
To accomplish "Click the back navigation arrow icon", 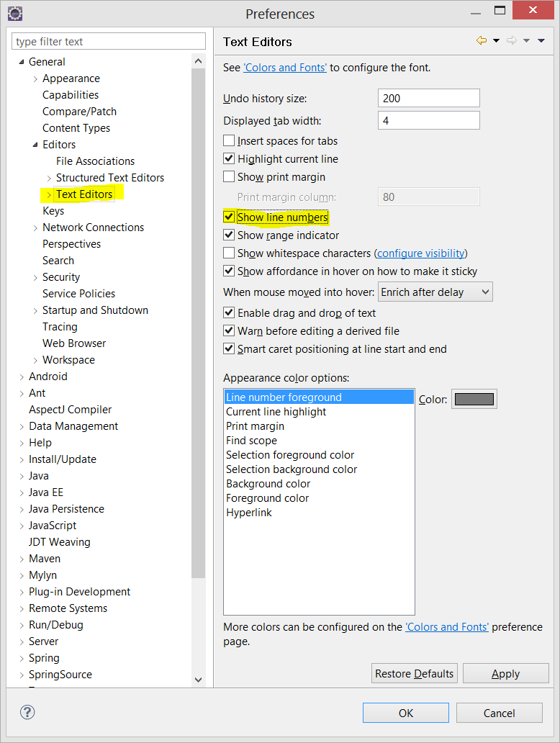I will click(482, 41).
